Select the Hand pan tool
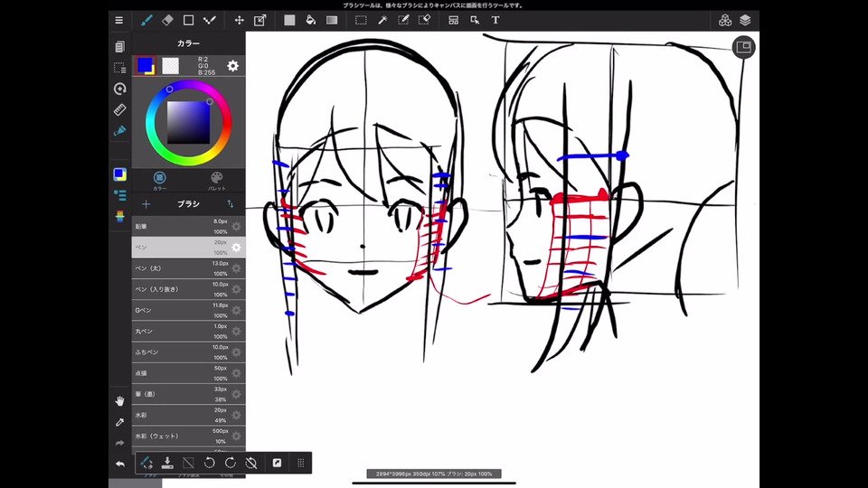The image size is (868, 488). click(119, 400)
